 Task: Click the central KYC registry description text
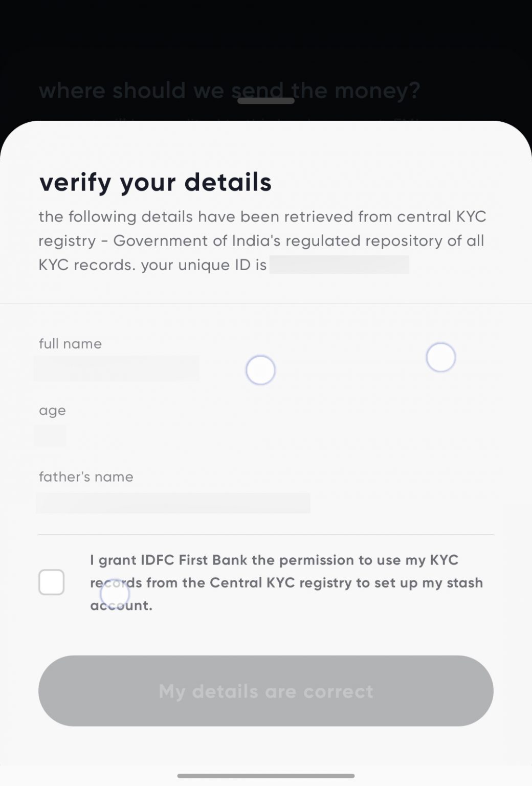click(263, 241)
